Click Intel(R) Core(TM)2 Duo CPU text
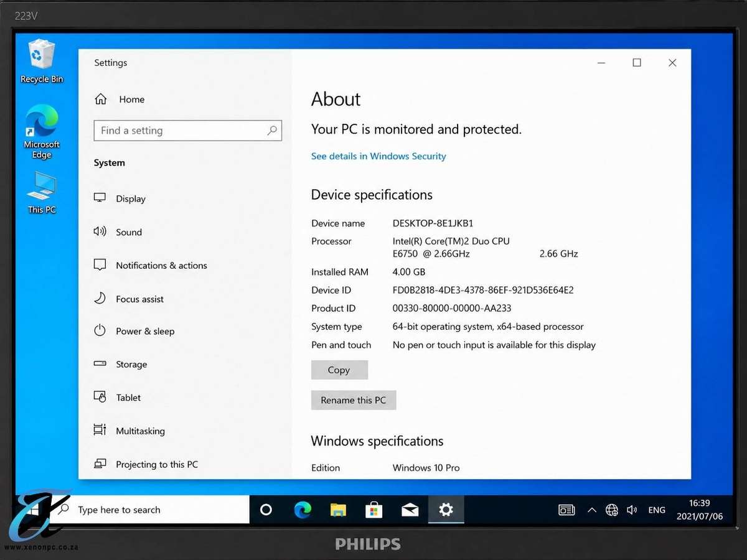This screenshot has width=747, height=560. tap(451, 241)
